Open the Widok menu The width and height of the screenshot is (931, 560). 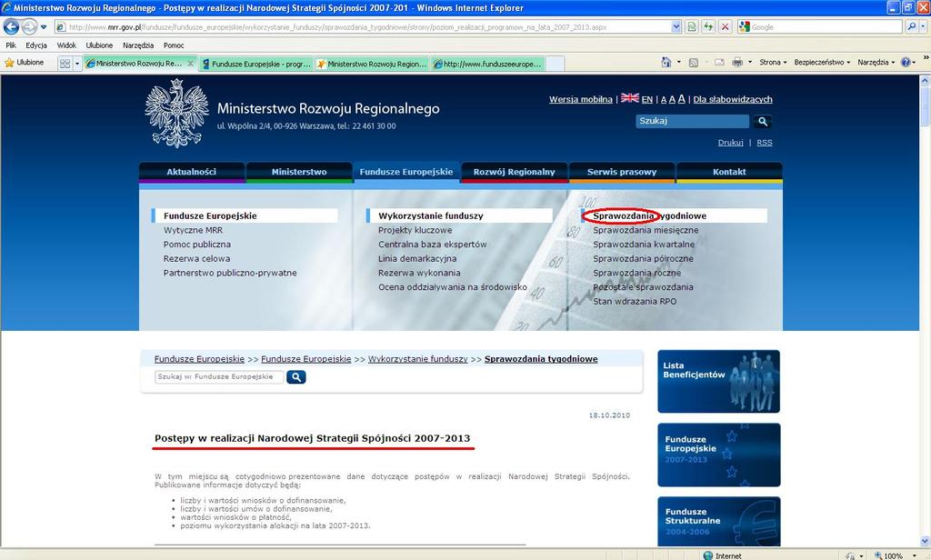[66, 45]
